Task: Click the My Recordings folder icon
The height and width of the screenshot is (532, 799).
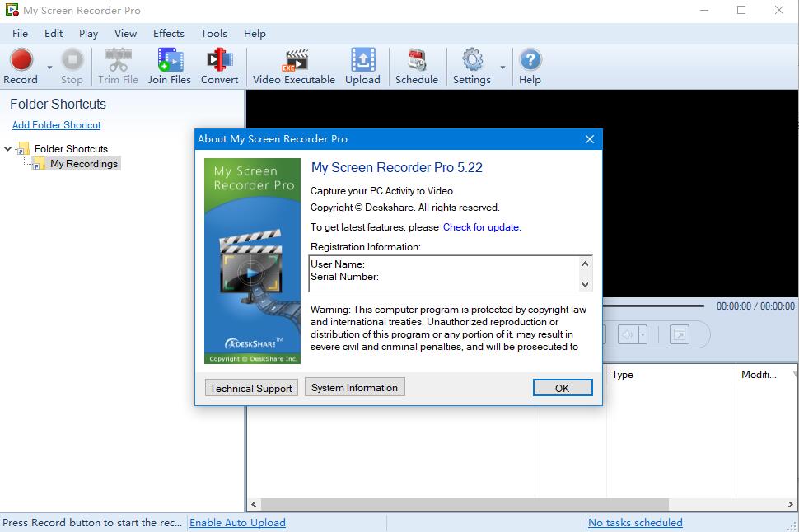Action: click(x=39, y=164)
